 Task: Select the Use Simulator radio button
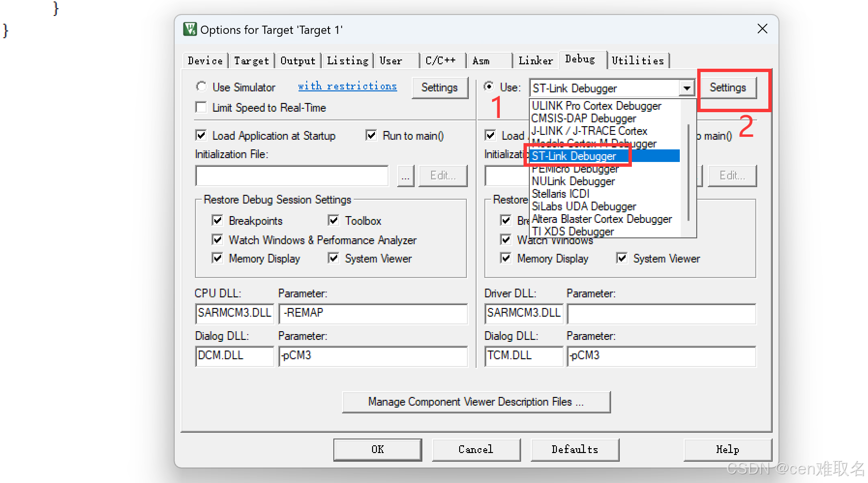[x=201, y=87]
